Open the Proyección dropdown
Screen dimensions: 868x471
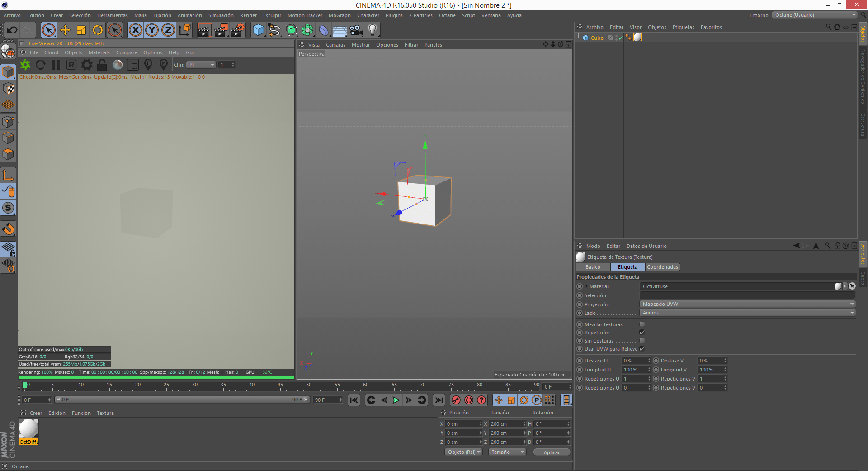pos(748,304)
